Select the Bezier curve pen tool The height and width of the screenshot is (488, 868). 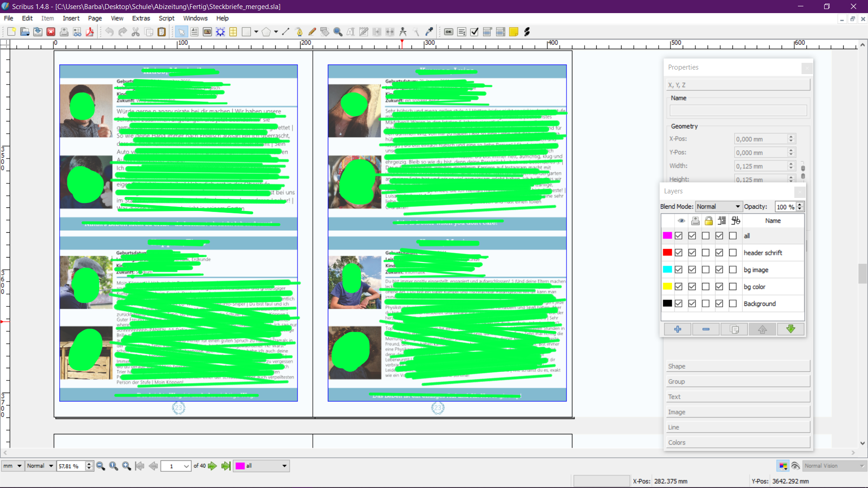pyautogui.click(x=299, y=32)
